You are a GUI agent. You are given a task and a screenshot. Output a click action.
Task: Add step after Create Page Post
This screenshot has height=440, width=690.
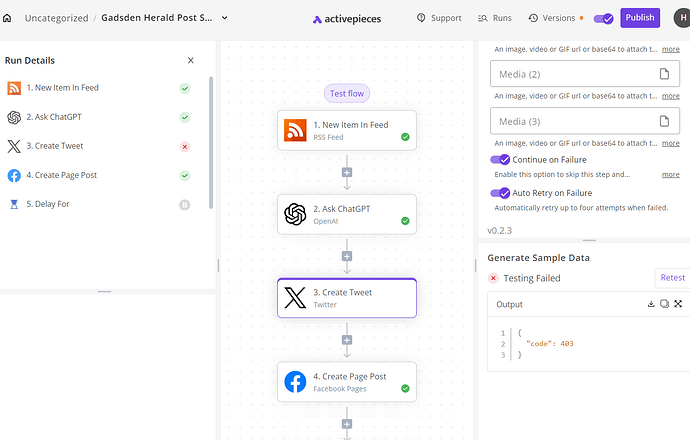click(x=347, y=424)
